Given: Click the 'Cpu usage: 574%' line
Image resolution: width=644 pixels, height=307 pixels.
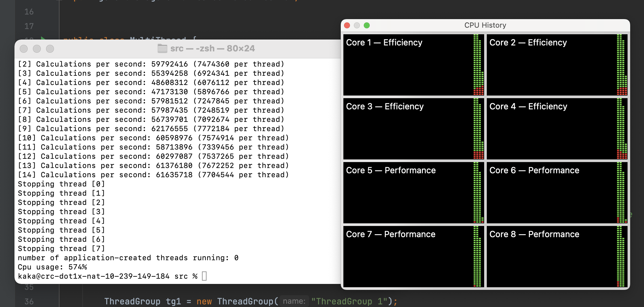Looking at the screenshot, I should (52, 267).
